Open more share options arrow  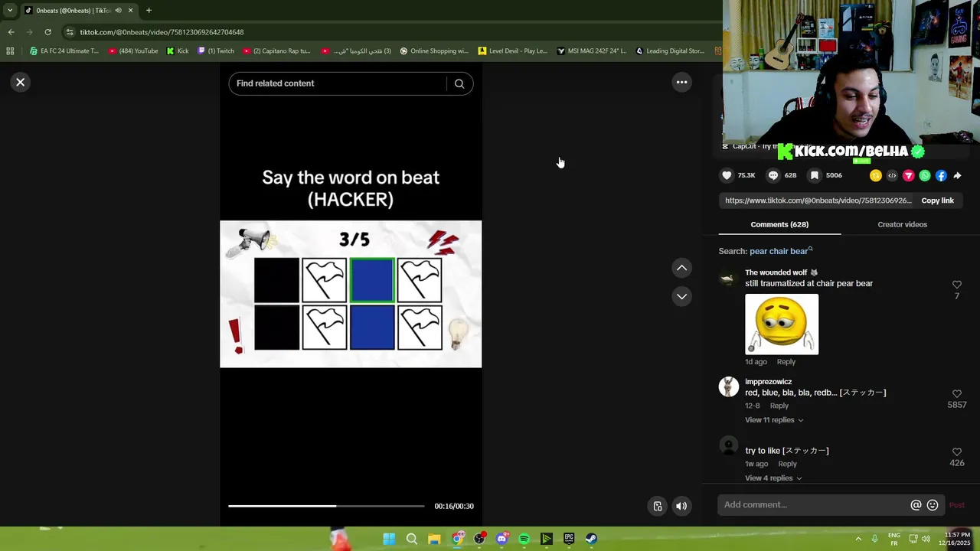(x=957, y=175)
